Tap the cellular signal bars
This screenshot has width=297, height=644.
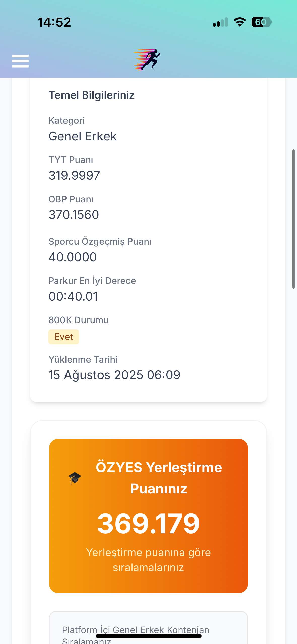click(x=220, y=22)
